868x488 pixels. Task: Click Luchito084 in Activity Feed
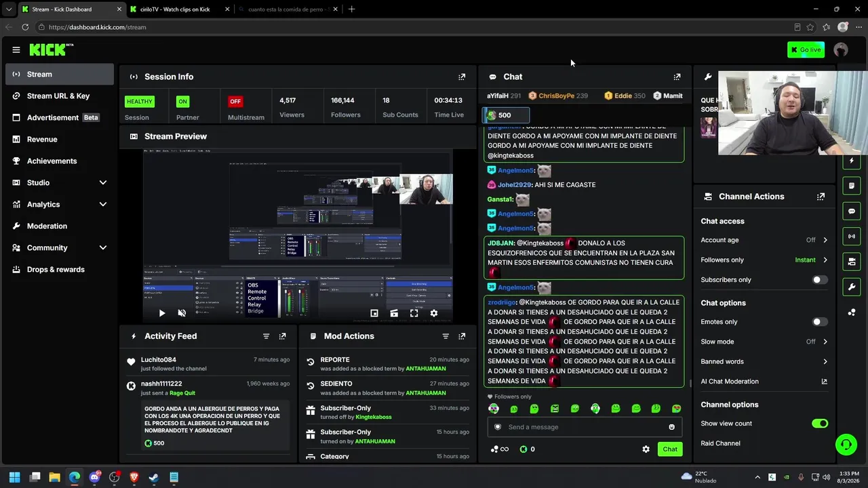[x=159, y=360]
